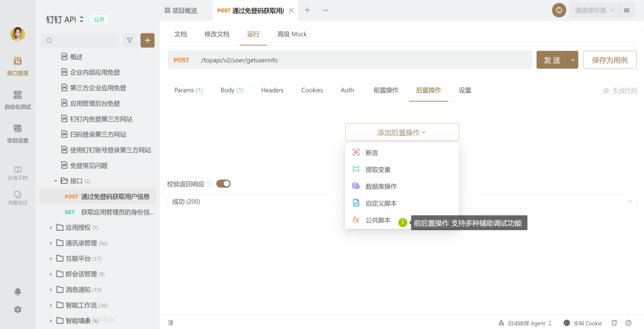Switch to the 修改文档 tab

coord(217,34)
